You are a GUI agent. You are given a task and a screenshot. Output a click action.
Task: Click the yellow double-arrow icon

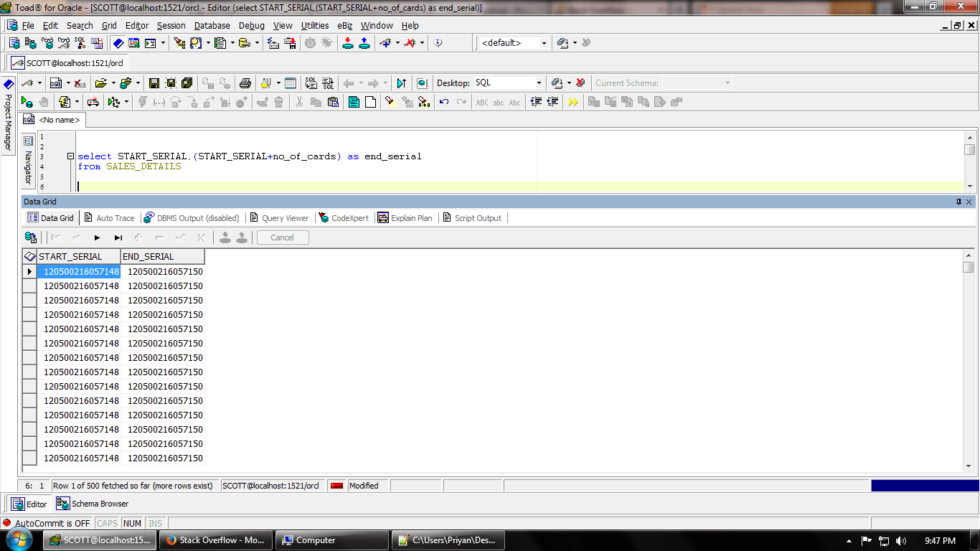(573, 102)
